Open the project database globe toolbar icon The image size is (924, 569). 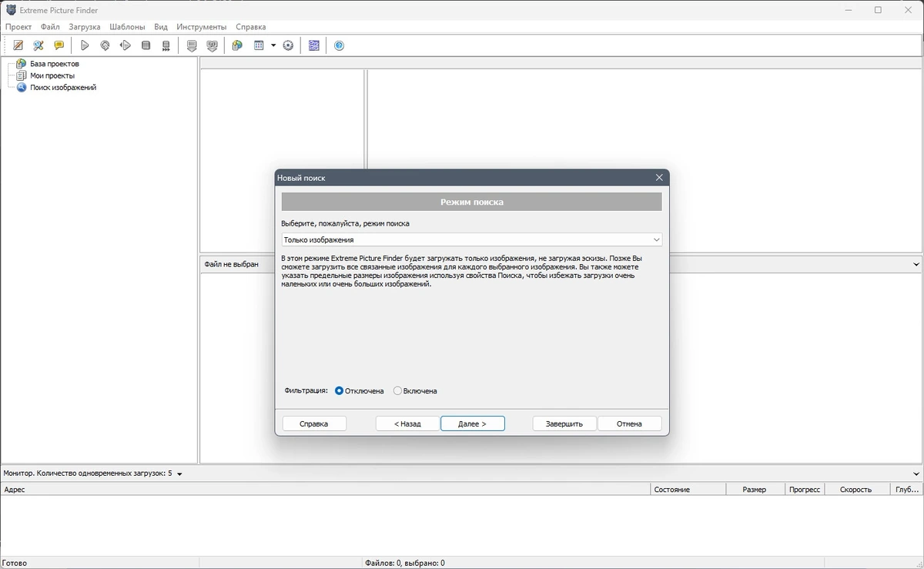tap(237, 45)
